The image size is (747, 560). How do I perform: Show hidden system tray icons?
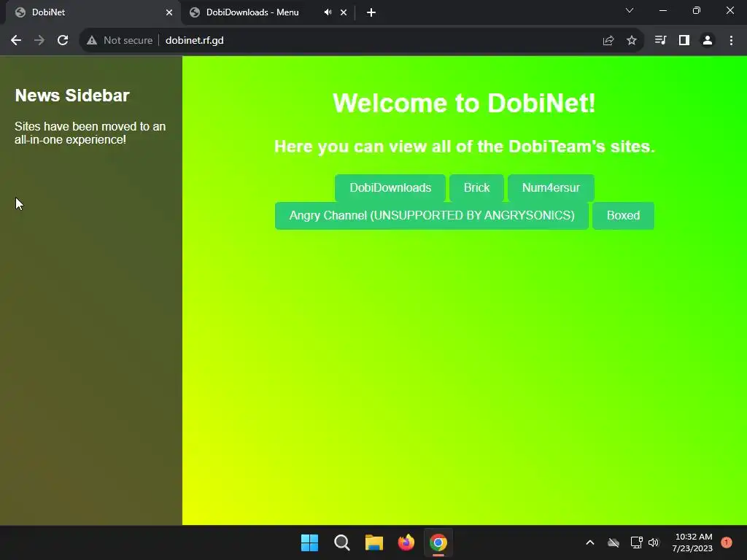(589, 542)
